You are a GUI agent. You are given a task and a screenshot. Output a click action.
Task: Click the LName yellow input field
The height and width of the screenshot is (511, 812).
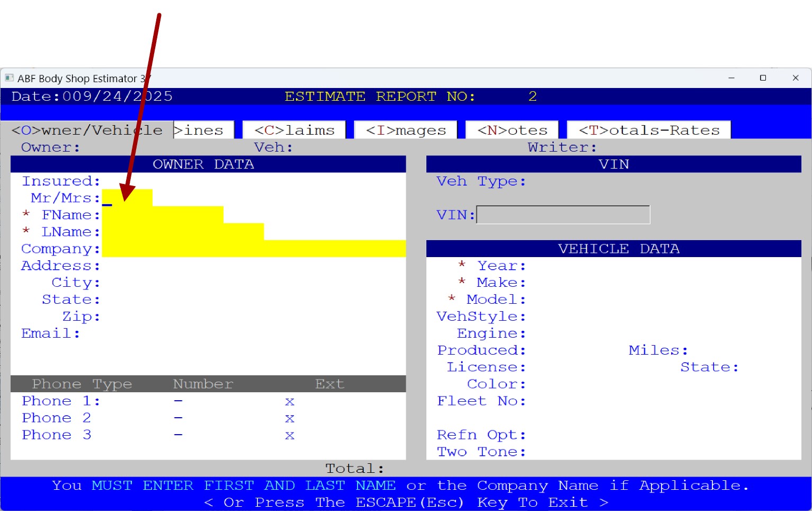point(182,232)
